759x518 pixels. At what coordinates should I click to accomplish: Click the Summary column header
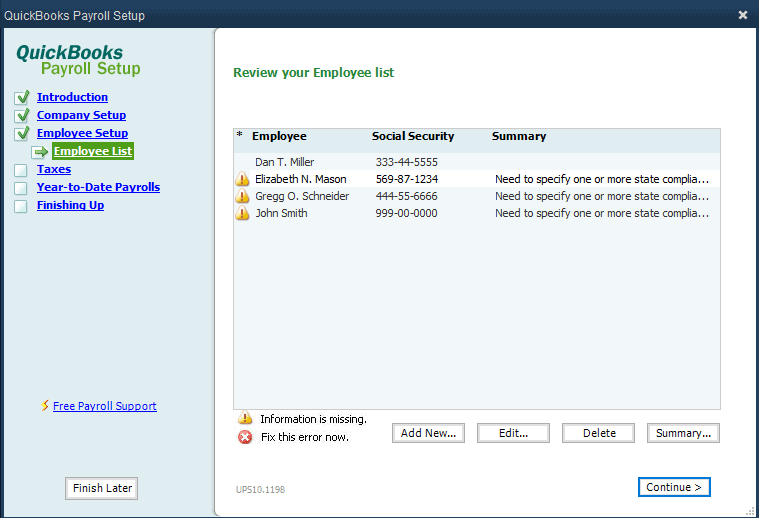(519, 136)
